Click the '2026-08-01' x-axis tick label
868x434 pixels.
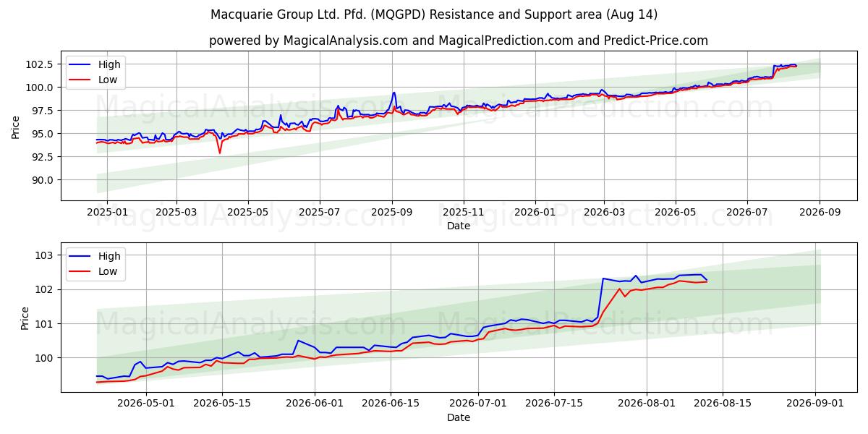(x=647, y=404)
